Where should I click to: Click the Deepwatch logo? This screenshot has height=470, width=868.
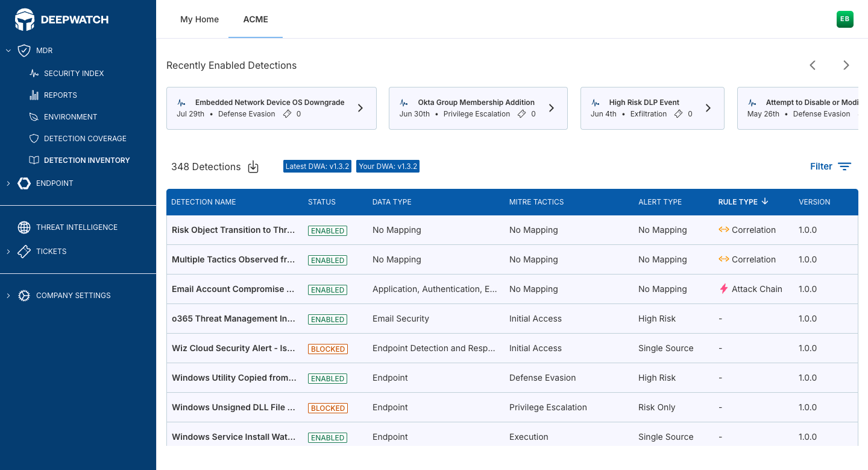(62, 19)
